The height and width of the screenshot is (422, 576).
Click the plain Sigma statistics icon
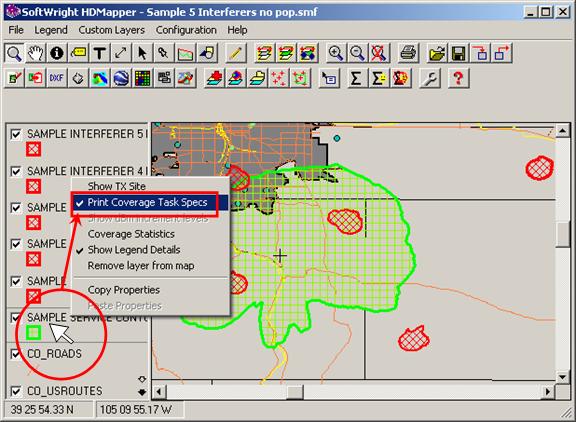pyautogui.click(x=356, y=78)
